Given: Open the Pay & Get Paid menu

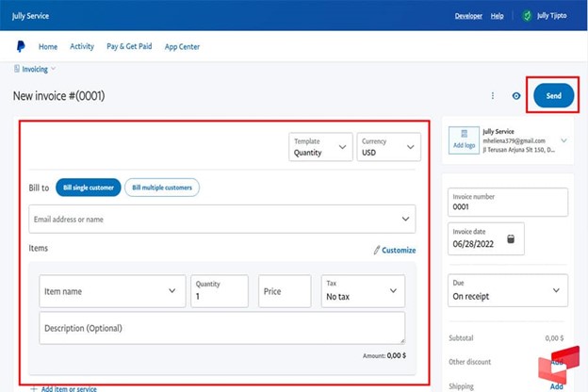Looking at the screenshot, I should tap(129, 46).
